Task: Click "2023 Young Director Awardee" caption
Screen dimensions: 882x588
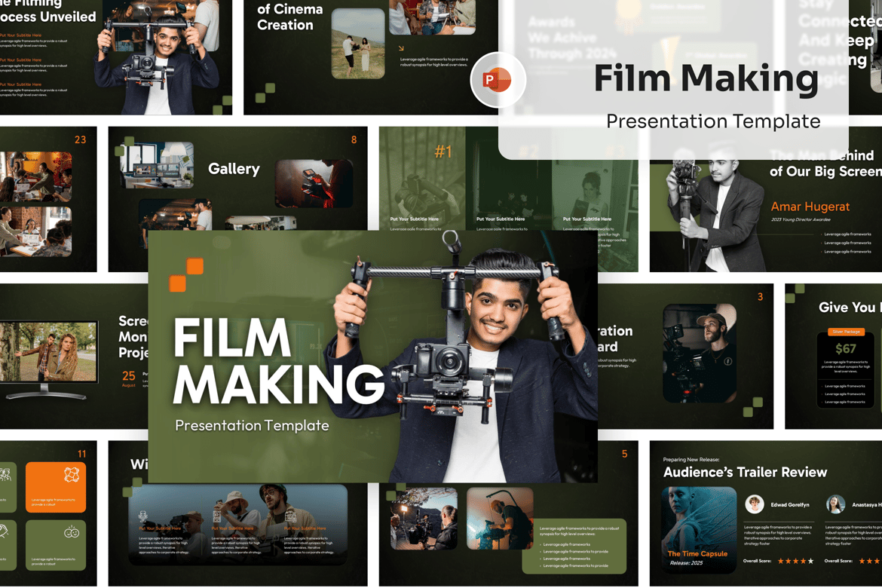Action: pos(801,219)
